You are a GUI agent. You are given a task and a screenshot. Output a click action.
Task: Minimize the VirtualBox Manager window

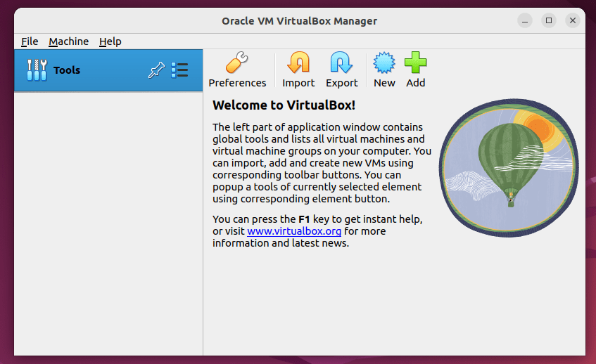click(x=525, y=20)
